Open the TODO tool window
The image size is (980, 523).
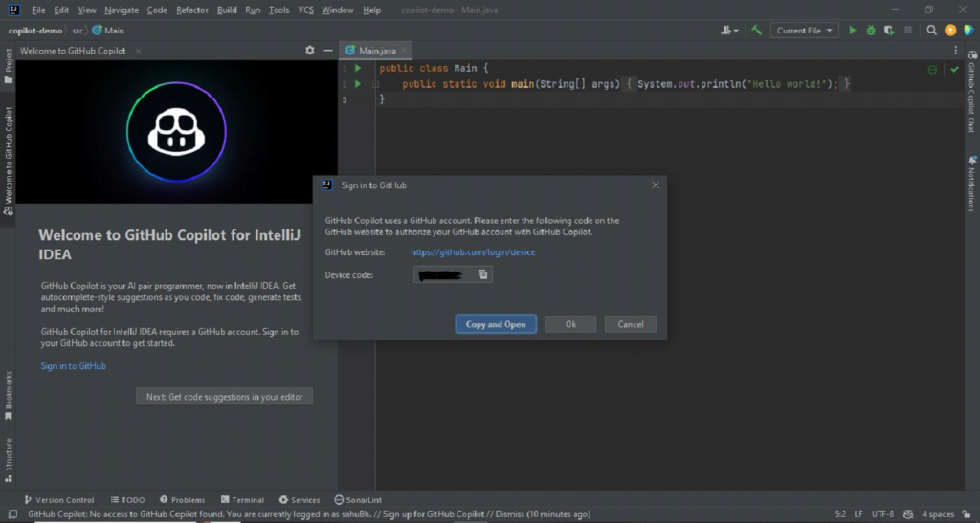pos(127,500)
